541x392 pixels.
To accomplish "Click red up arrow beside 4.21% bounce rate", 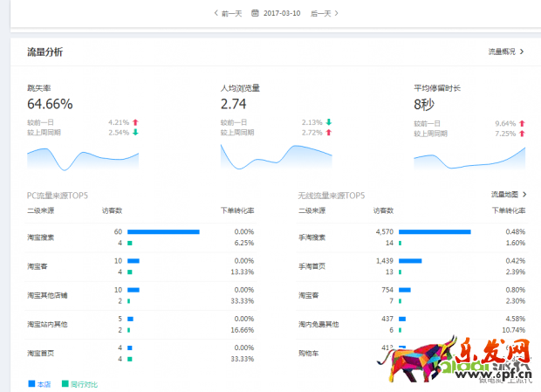I will pyautogui.click(x=135, y=123).
